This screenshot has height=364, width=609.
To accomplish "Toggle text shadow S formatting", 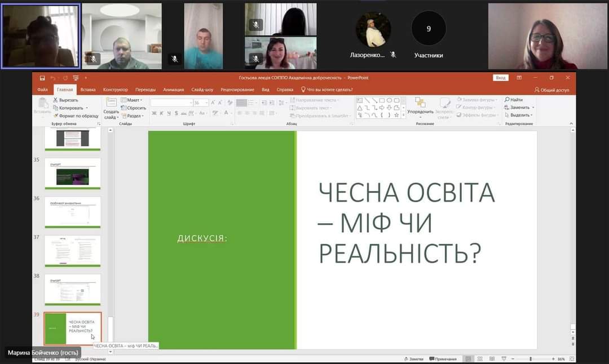I will point(176,113).
